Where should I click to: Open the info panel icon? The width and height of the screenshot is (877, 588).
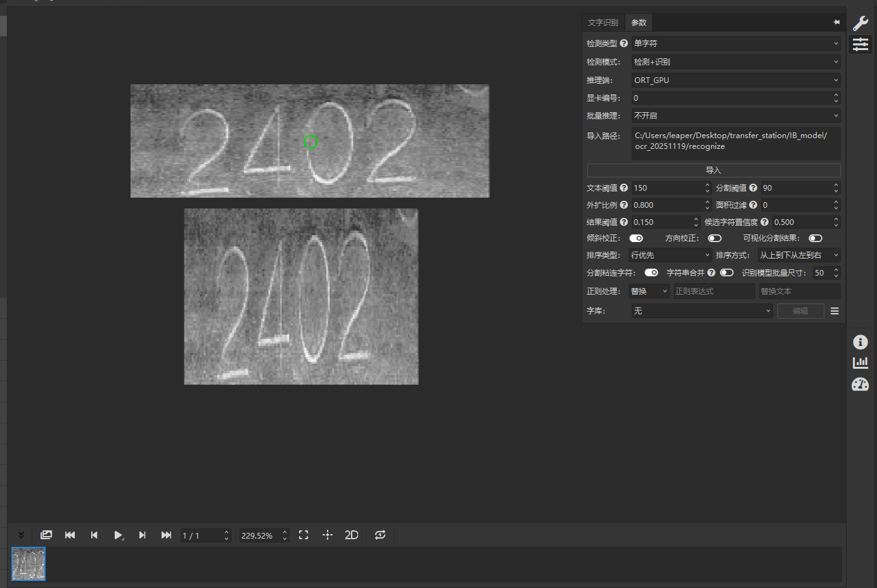860,342
